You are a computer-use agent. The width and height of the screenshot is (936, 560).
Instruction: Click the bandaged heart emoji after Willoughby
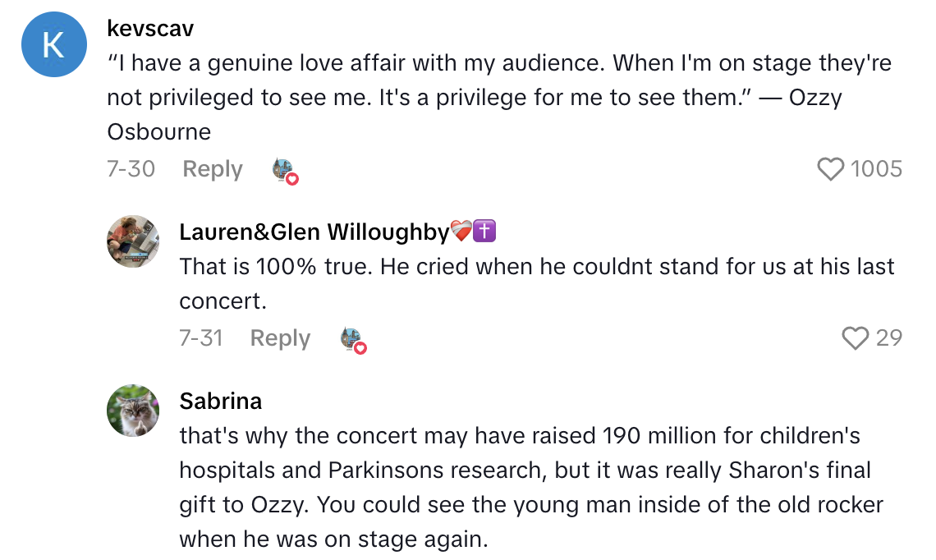point(461,232)
